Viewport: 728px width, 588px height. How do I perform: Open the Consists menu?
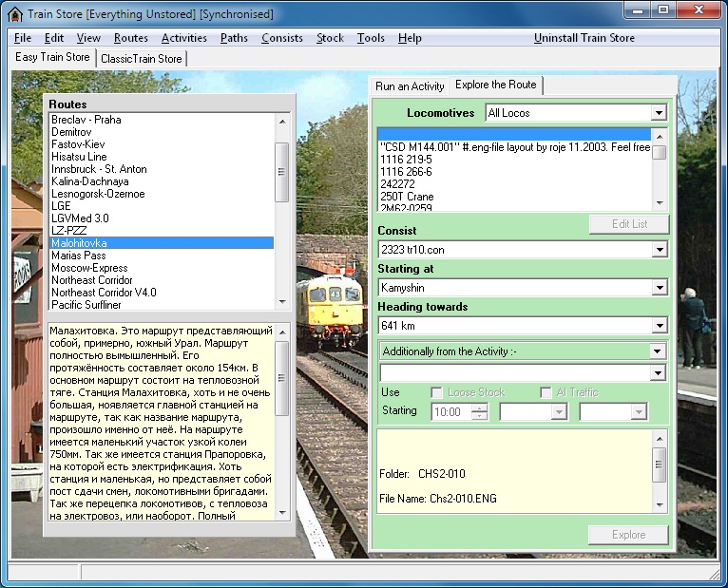(281, 38)
